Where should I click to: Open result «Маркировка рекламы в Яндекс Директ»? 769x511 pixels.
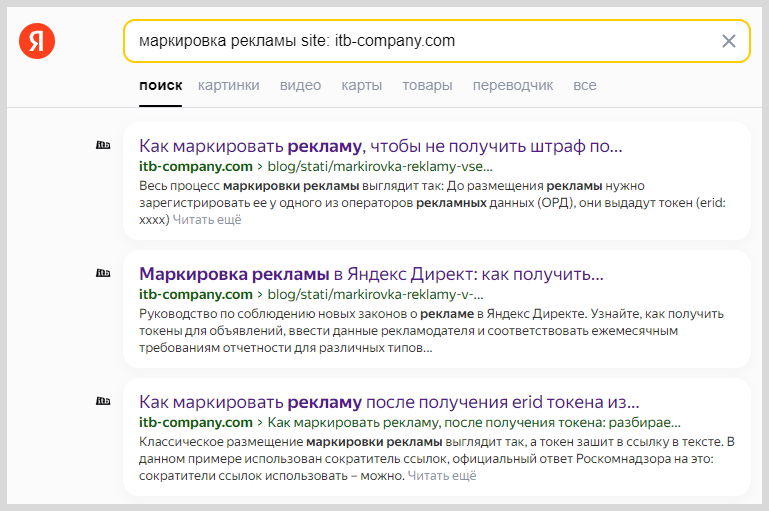[371, 274]
